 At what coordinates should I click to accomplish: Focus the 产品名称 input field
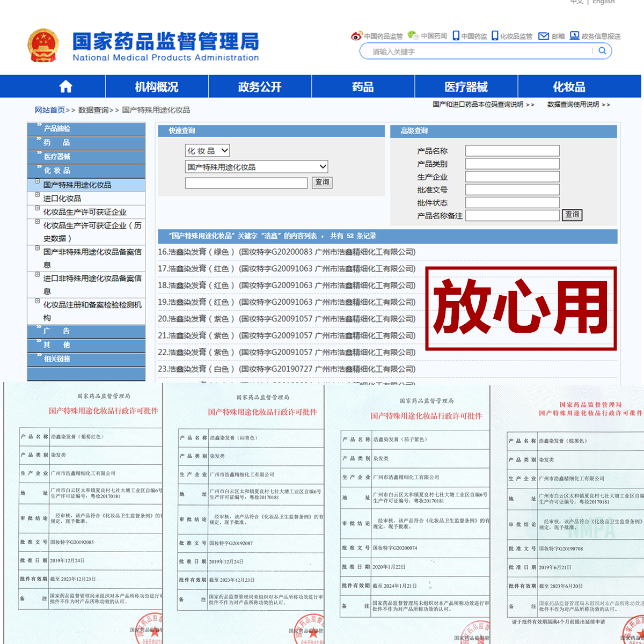click(x=513, y=151)
